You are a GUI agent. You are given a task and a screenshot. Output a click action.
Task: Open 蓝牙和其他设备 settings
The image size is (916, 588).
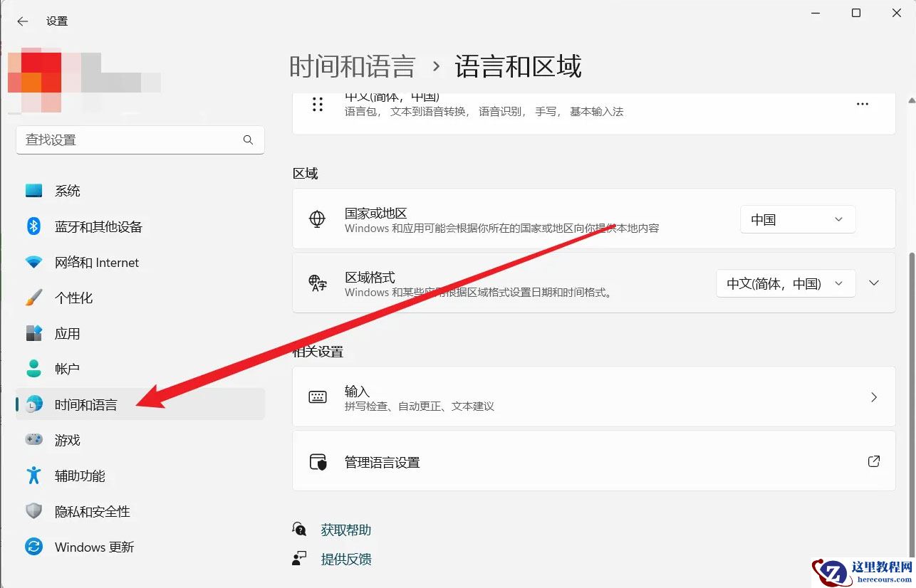point(100,226)
